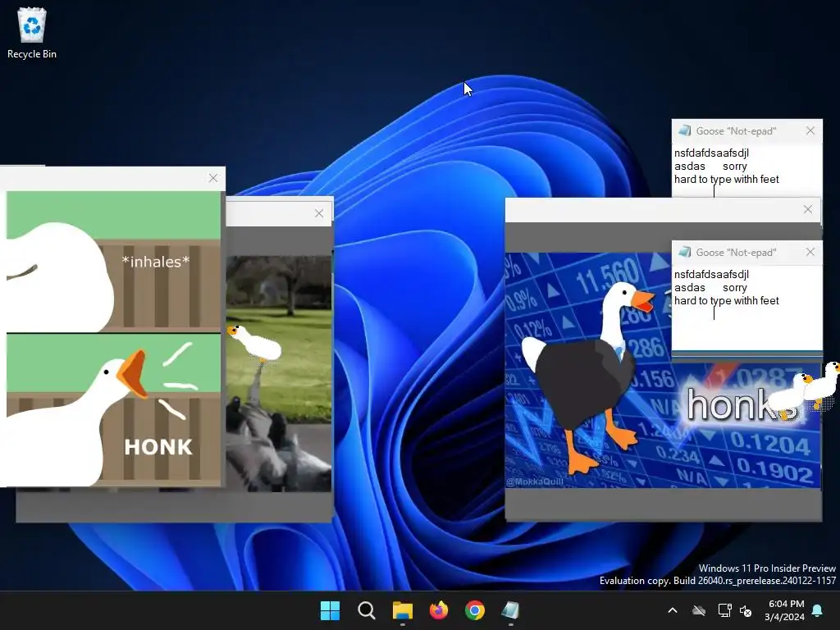Open the cloud sync tray icon
This screenshot has height=630, width=840.
point(699,610)
